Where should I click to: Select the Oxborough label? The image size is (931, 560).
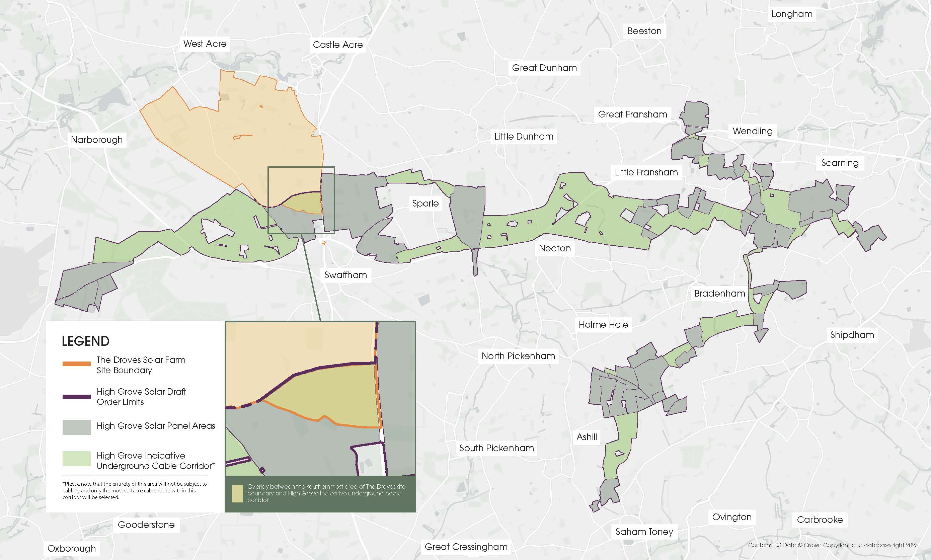(x=72, y=549)
